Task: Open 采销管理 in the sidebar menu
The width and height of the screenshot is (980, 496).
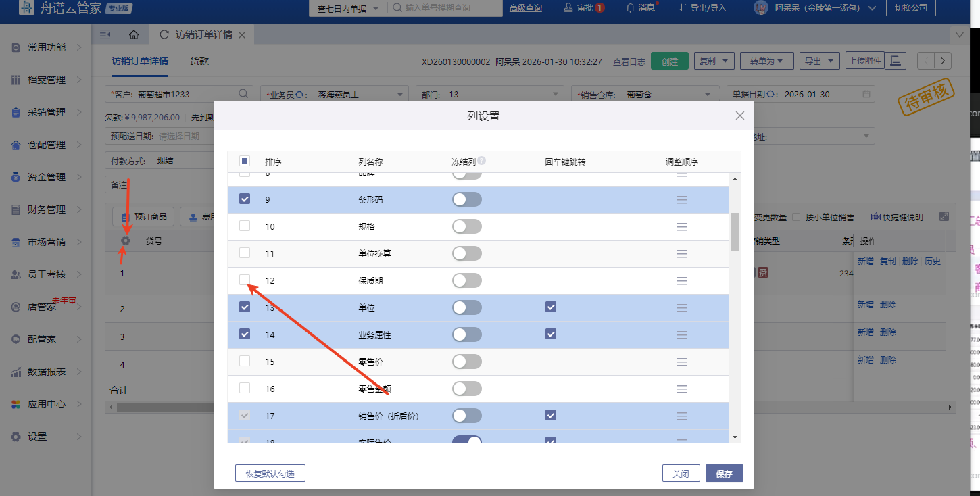Action: coord(46,112)
